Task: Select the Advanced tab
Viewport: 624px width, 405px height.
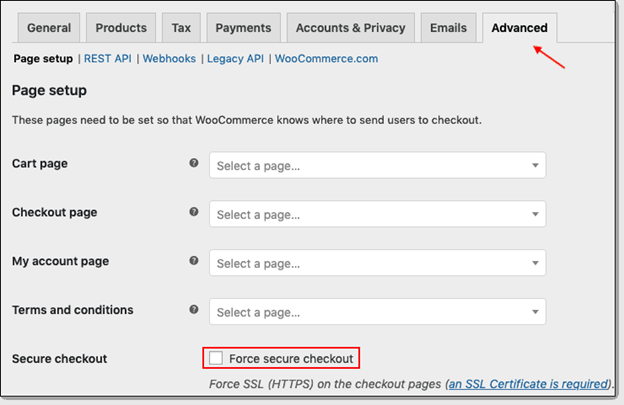Action: coord(519,28)
